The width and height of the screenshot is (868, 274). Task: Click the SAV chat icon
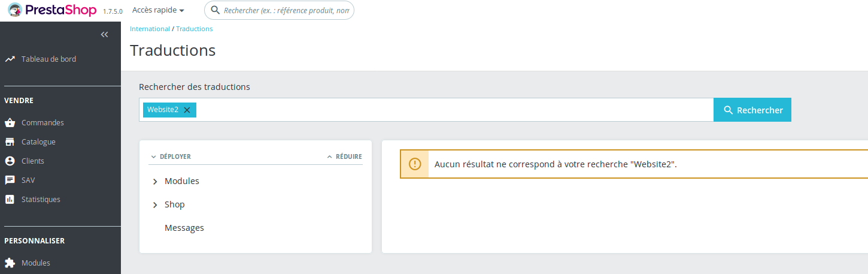point(10,180)
